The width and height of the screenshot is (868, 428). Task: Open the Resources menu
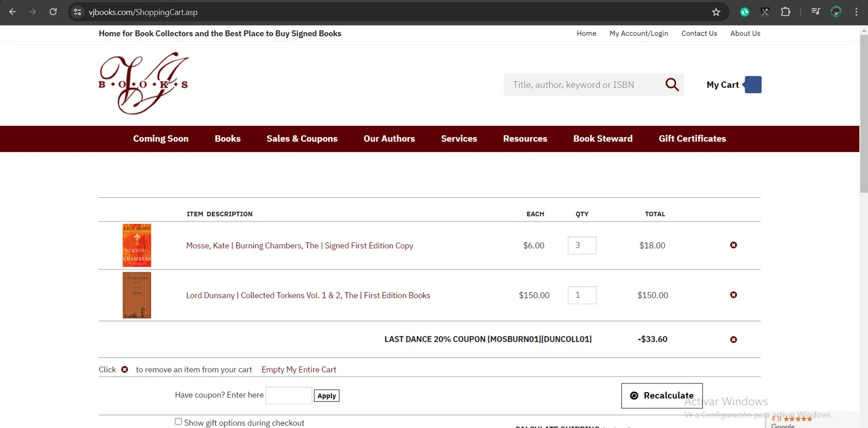(525, 139)
